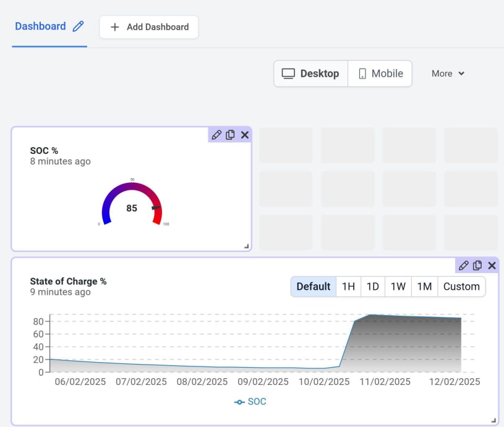The width and height of the screenshot is (504, 427).
Task: Set chart range to 1W
Action: pyautogui.click(x=398, y=287)
